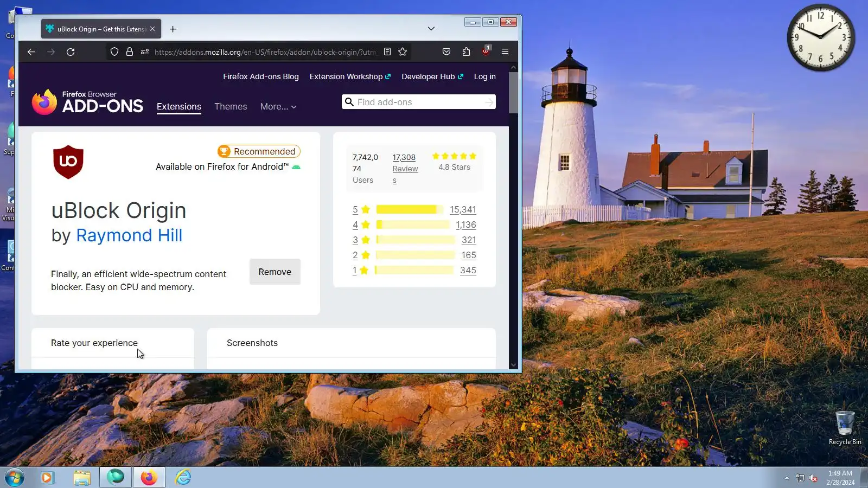Open a new browser tab

pyautogui.click(x=173, y=29)
